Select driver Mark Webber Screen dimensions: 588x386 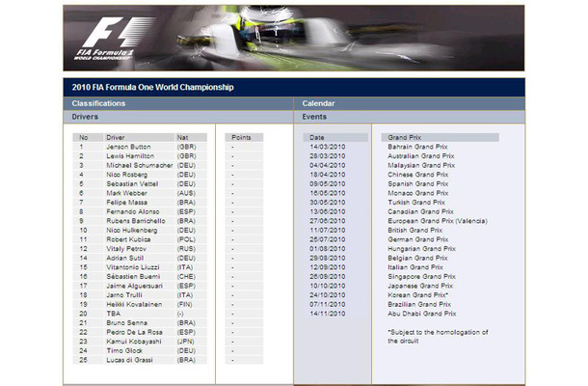tap(126, 193)
